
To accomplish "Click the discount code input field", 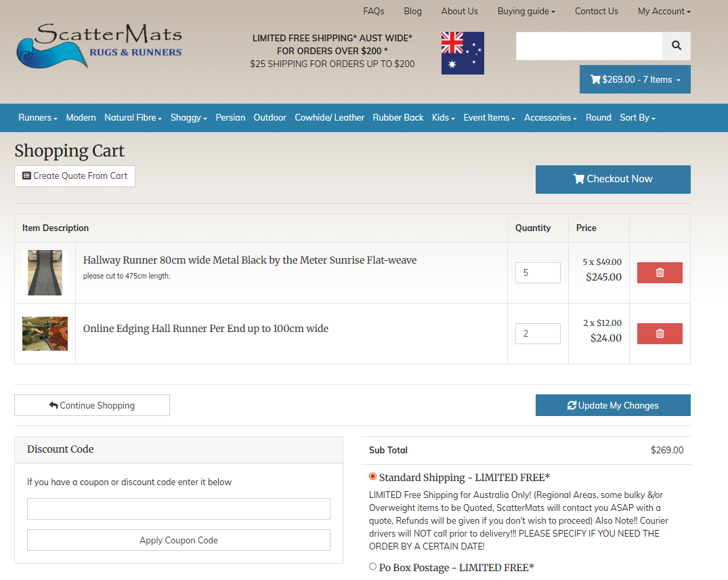I will coord(179,509).
